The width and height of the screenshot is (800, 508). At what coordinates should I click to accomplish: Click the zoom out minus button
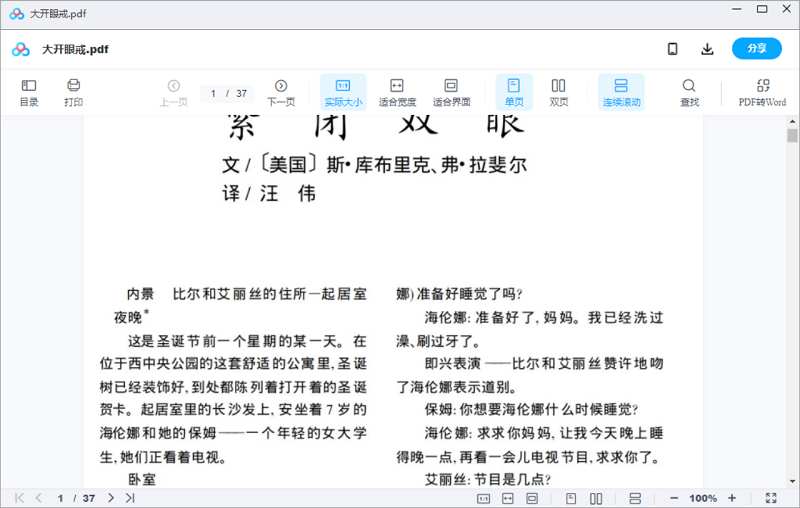(x=674, y=498)
